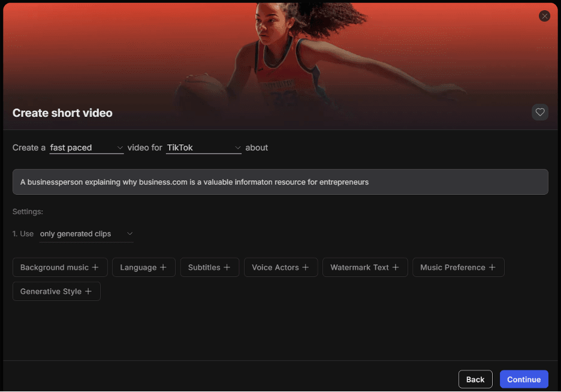Add Generative Style using its plus icon
Viewport: 561px width, 392px height.
pyautogui.click(x=88, y=291)
